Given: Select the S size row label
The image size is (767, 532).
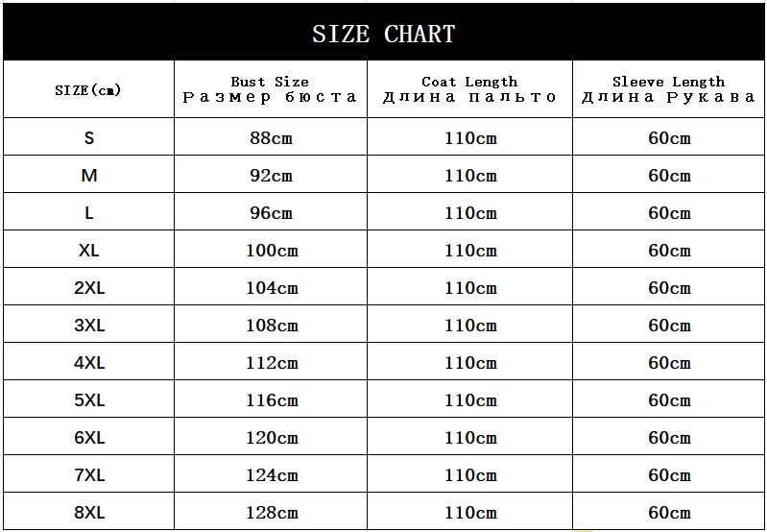Looking at the screenshot, I should coord(88,138).
